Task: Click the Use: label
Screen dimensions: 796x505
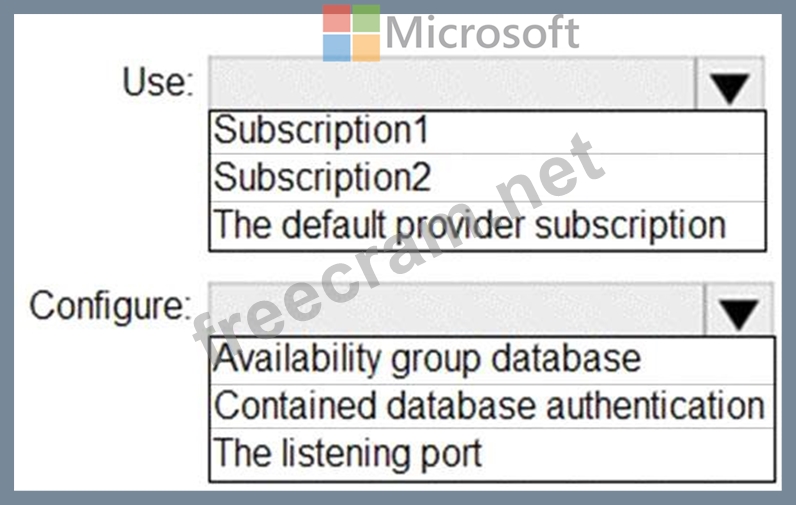Action: [x=158, y=82]
